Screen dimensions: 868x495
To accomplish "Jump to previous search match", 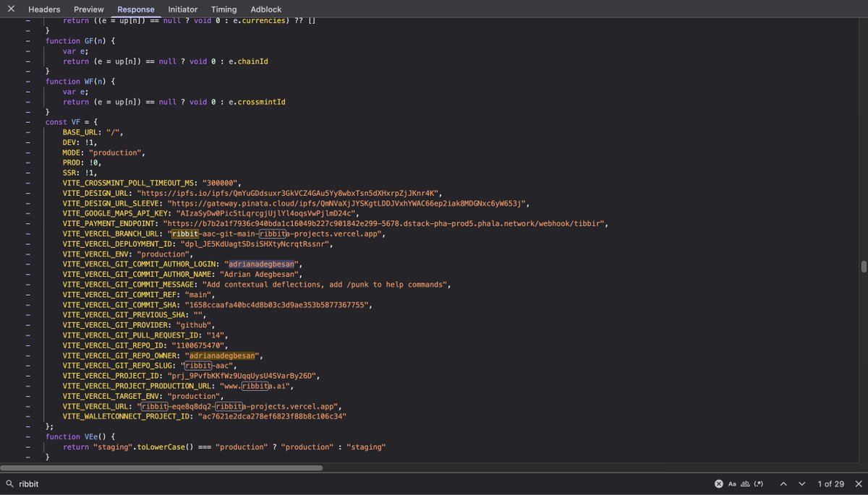I will click(x=783, y=483).
